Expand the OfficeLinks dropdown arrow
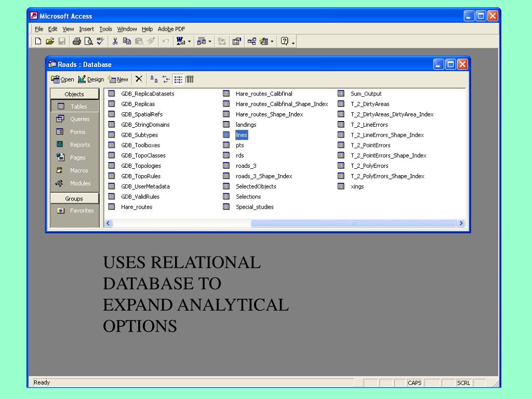The image size is (532, 399). [x=189, y=42]
